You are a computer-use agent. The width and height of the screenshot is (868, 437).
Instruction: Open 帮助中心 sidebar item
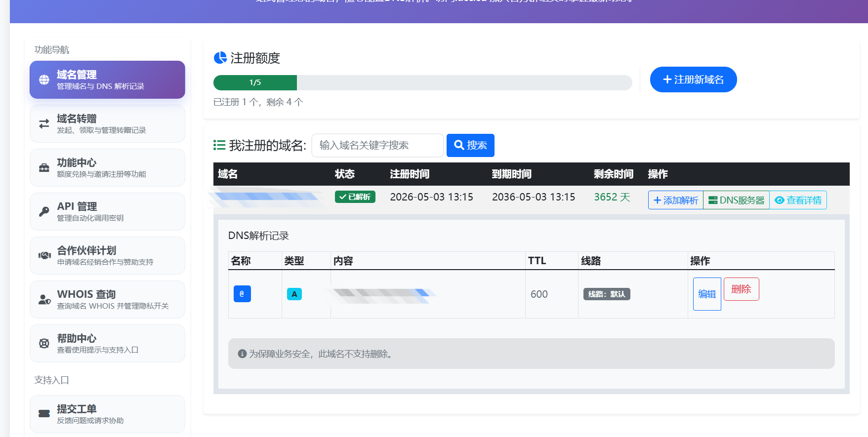pos(107,343)
